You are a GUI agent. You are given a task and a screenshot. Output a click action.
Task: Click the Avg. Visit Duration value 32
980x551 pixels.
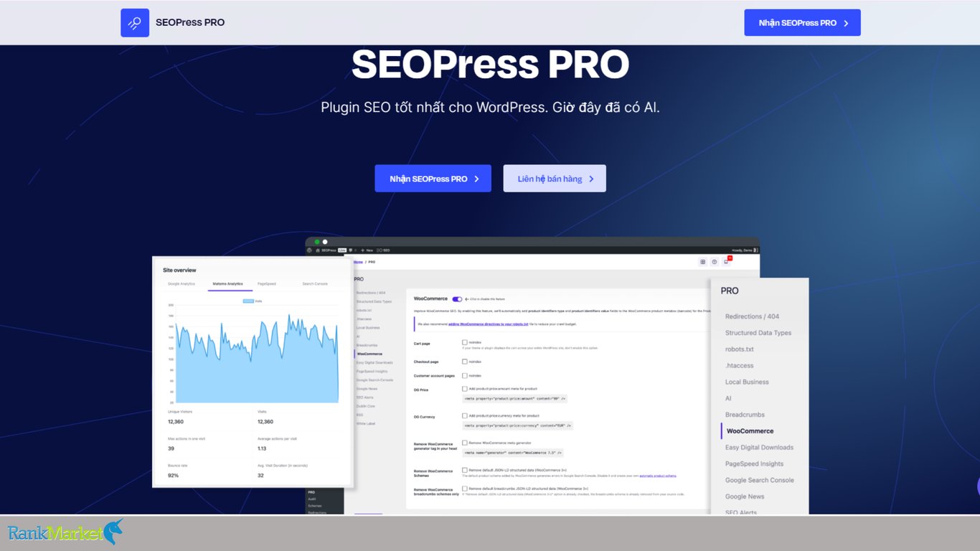coord(260,475)
